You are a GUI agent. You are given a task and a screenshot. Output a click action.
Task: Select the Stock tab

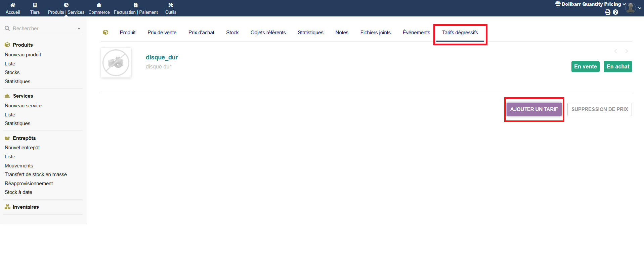232,33
